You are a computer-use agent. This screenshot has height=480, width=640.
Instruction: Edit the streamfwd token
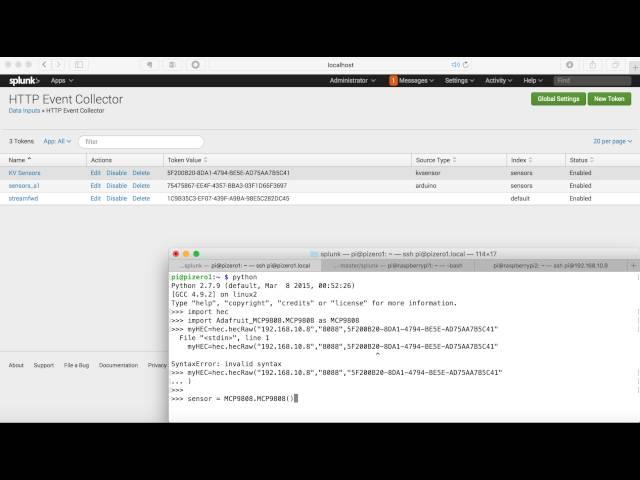pyautogui.click(x=96, y=198)
